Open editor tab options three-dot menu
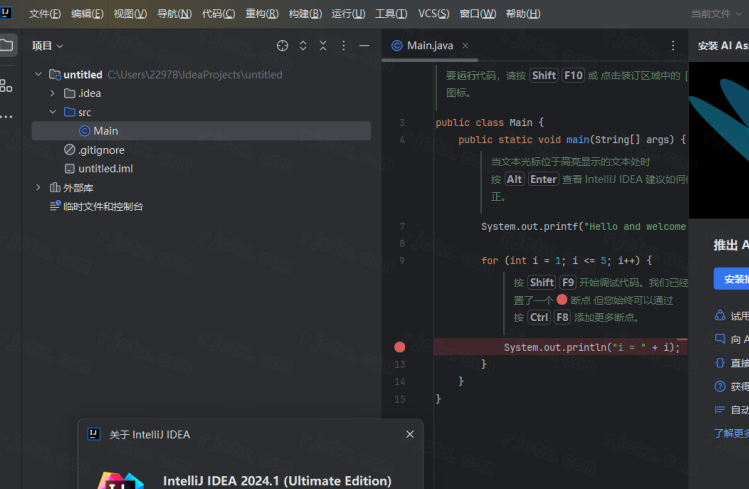The height and width of the screenshot is (489, 749). pyautogui.click(x=673, y=46)
